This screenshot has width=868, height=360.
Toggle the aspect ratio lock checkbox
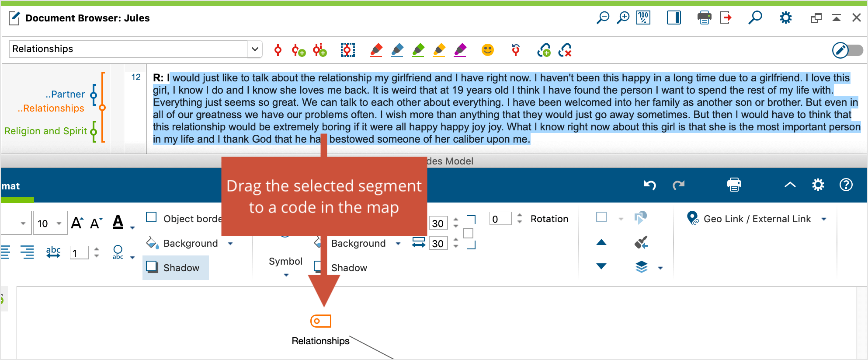[468, 233]
